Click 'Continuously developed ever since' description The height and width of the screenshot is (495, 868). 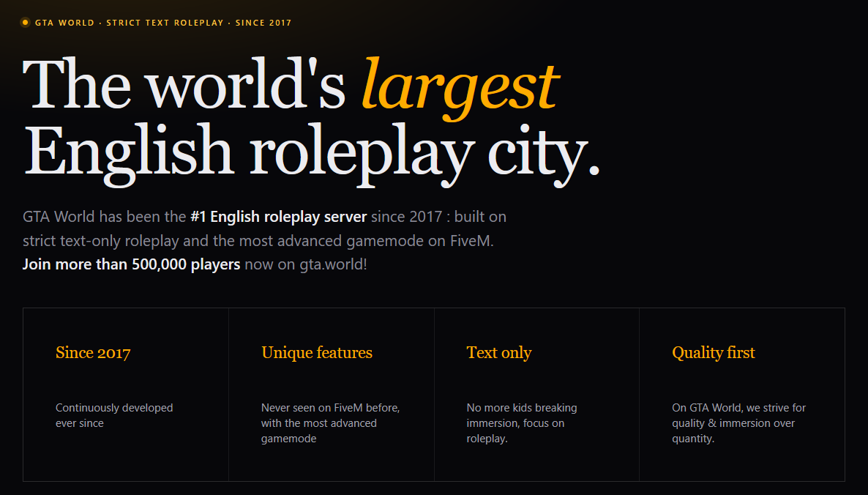(114, 415)
